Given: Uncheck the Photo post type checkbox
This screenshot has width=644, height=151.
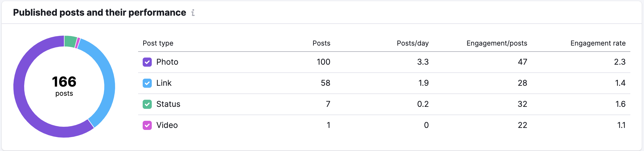Looking at the screenshot, I should pyautogui.click(x=147, y=62).
